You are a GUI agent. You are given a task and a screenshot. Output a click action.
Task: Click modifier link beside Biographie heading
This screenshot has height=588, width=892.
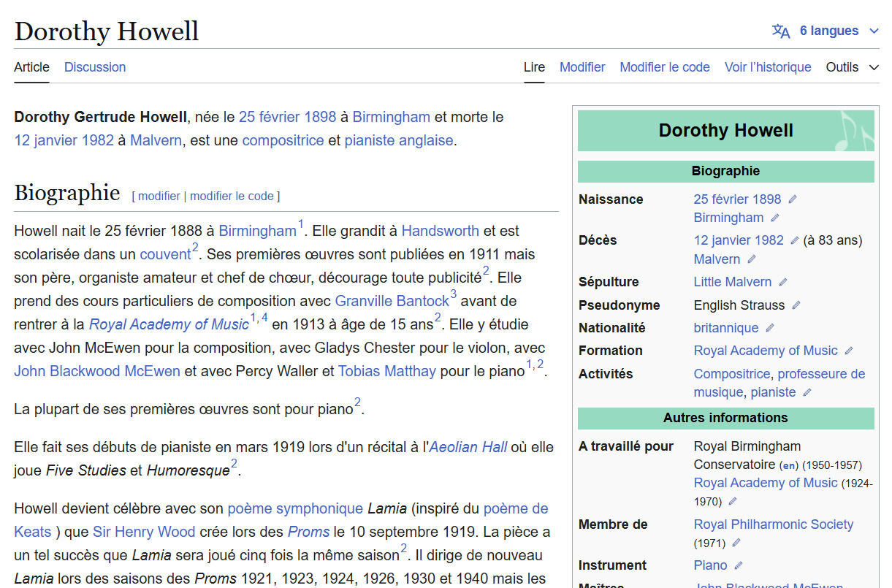coord(159,196)
